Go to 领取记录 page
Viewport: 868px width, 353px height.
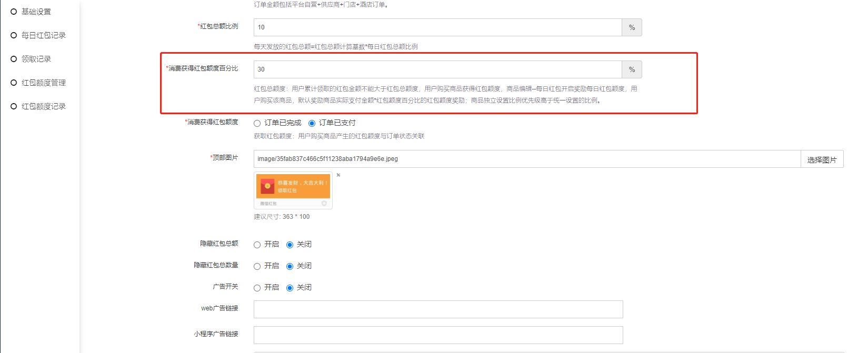pyautogui.click(x=36, y=59)
